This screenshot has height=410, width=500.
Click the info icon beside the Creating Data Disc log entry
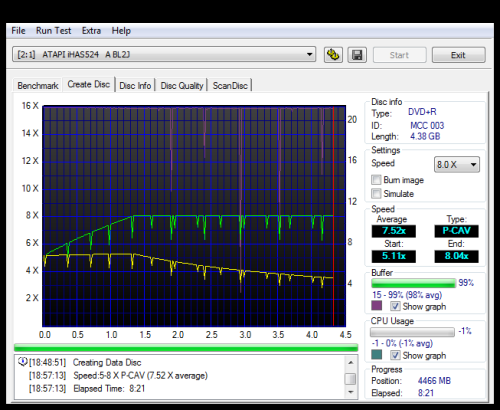point(23,362)
